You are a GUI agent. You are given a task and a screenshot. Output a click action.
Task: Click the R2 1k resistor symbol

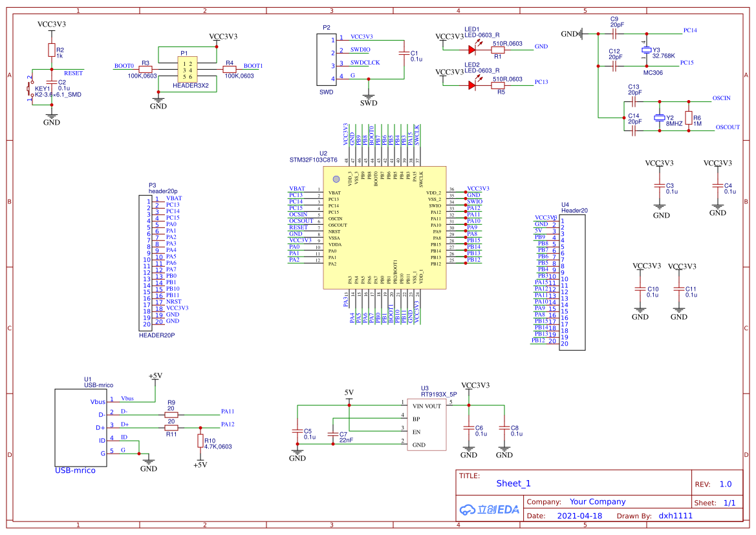[50, 48]
